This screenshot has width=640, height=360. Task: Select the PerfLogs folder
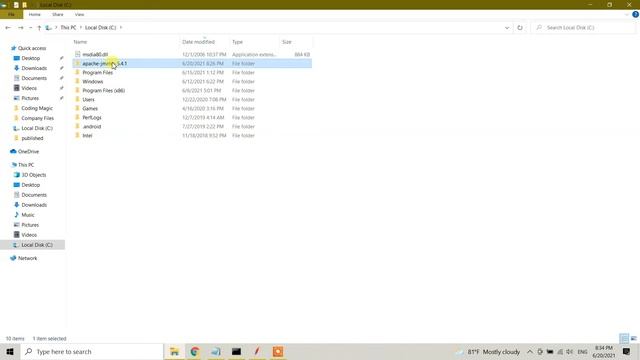coord(92,117)
